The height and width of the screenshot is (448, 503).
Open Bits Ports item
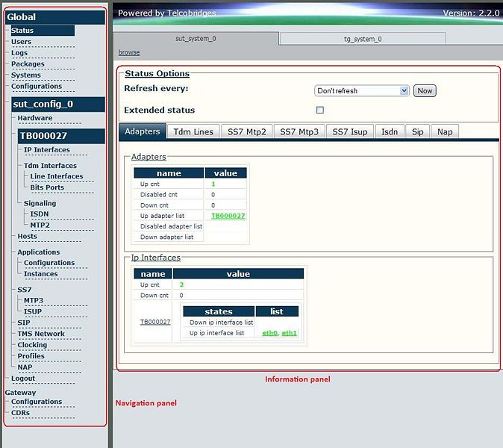(x=47, y=187)
